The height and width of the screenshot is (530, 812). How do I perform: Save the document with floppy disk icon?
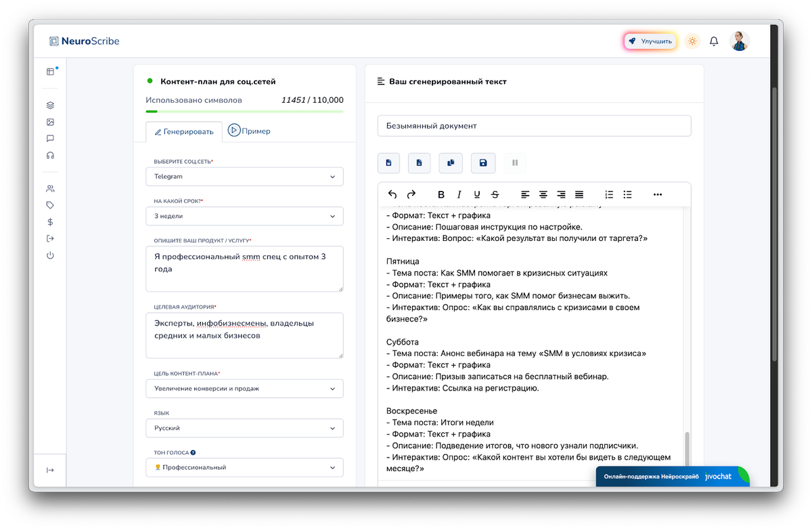point(483,162)
